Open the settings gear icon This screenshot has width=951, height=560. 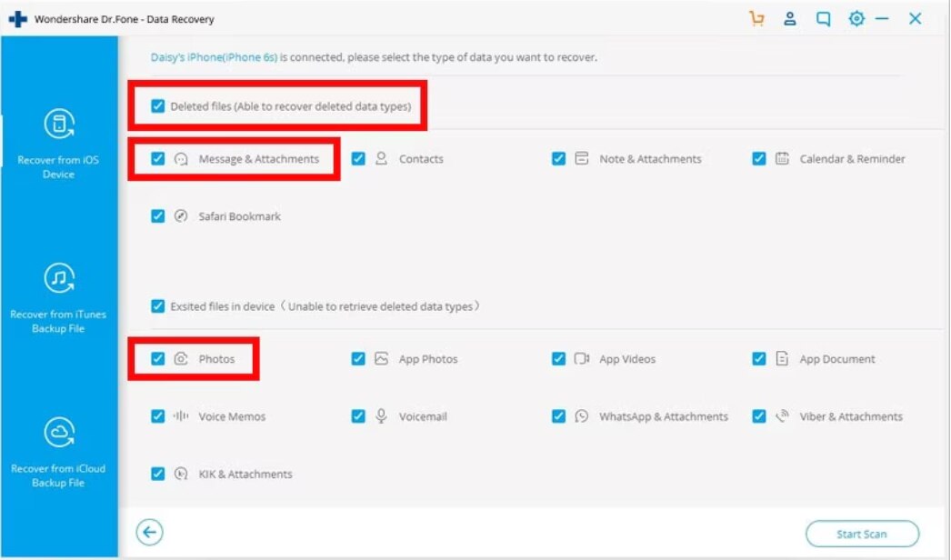point(856,19)
